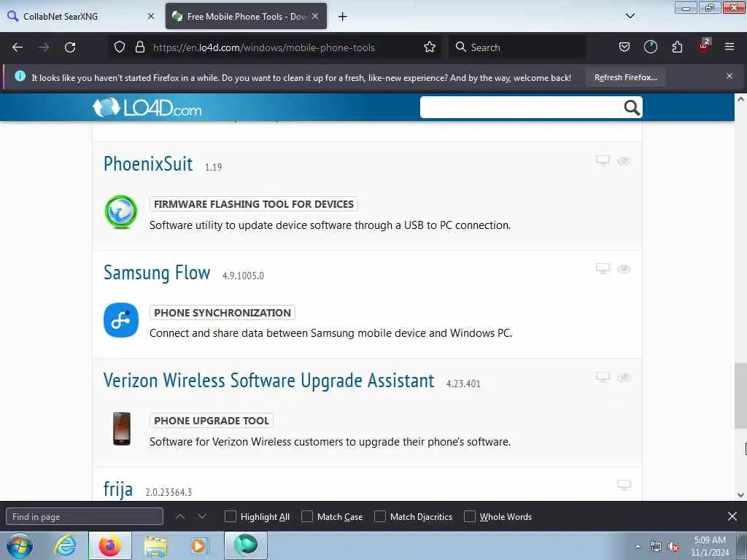Launch Internet Explorer from the taskbar
This screenshot has width=747, height=560.
click(x=65, y=545)
